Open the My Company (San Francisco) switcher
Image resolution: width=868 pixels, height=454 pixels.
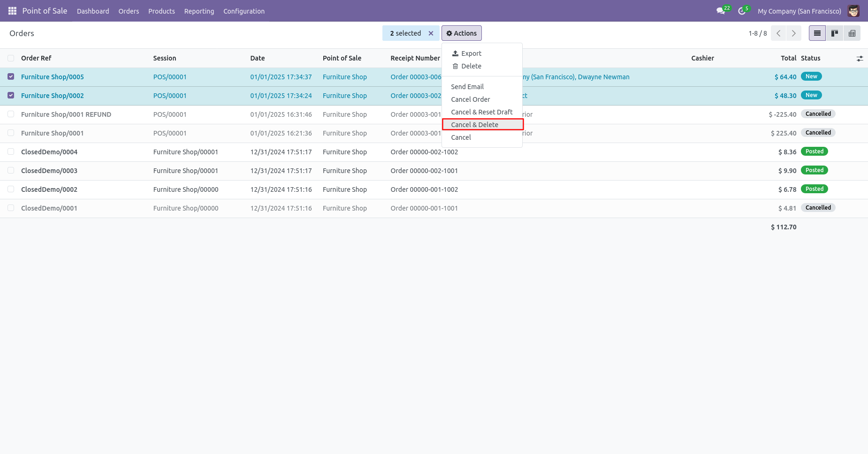click(x=799, y=11)
